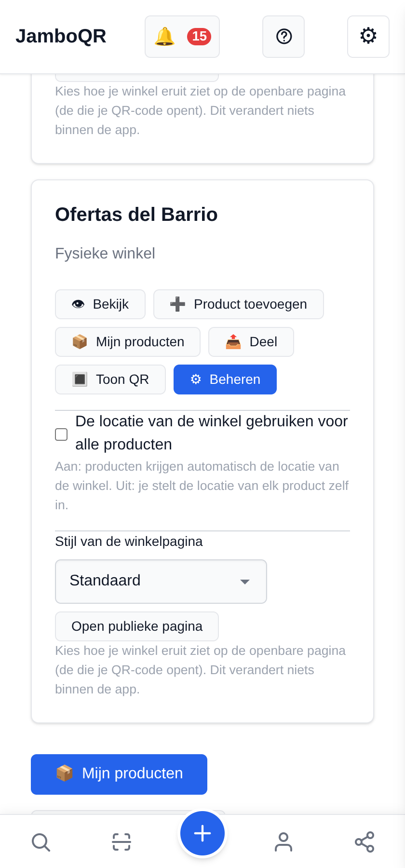Tap search icon in bottom navigation
Image resolution: width=405 pixels, height=868 pixels.
point(40,842)
